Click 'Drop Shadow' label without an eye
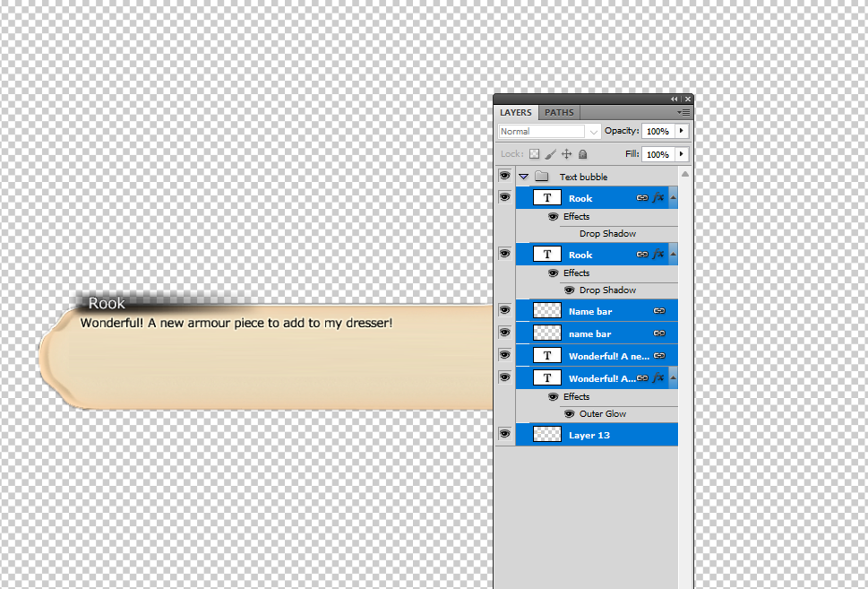Screen dimensions: 868x589 608,234
